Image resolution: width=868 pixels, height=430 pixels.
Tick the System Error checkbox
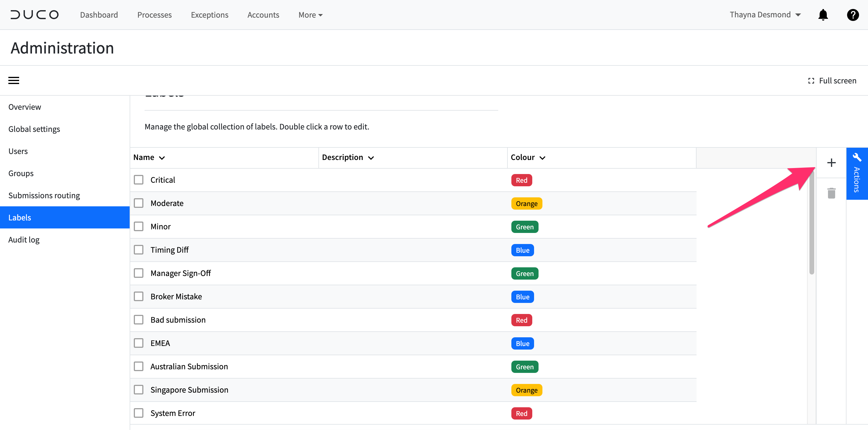(x=139, y=413)
